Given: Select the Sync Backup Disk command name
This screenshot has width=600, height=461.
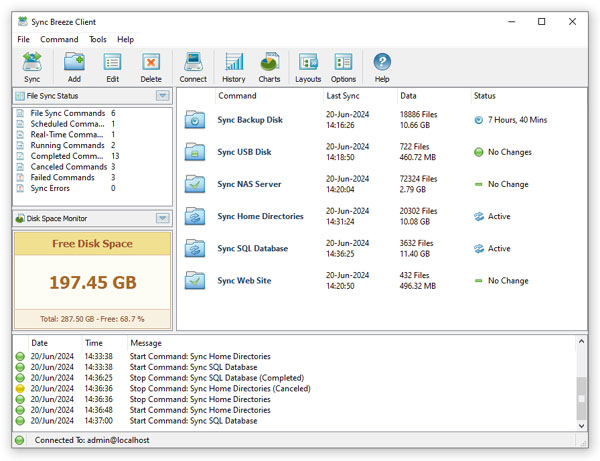Looking at the screenshot, I should (x=250, y=120).
